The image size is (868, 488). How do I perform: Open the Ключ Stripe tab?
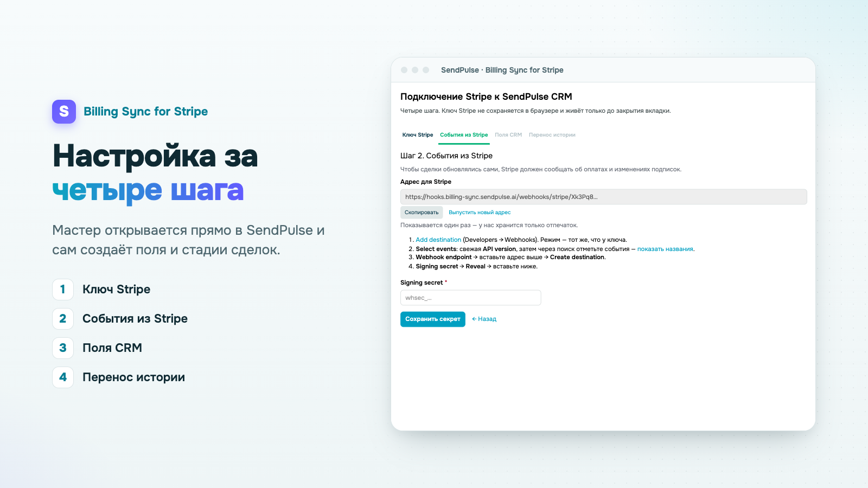(418, 135)
